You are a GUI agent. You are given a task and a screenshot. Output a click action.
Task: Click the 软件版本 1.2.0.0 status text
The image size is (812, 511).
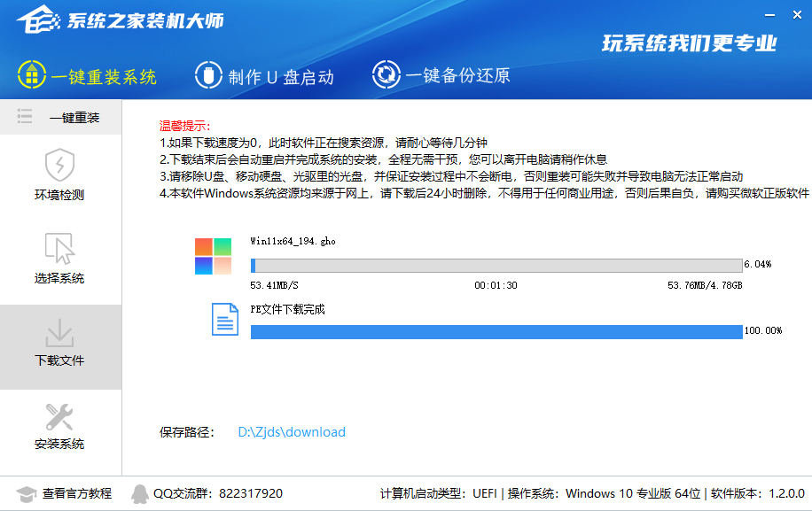point(754,492)
